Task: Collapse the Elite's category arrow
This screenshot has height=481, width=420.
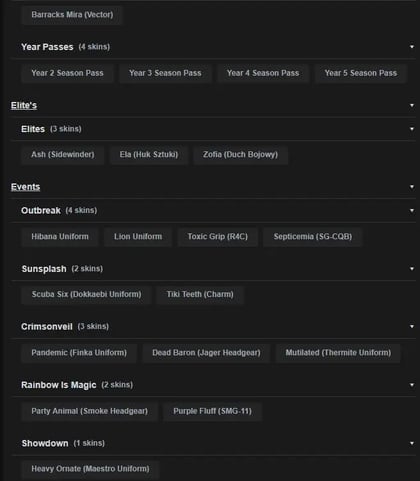Action: pyautogui.click(x=412, y=105)
